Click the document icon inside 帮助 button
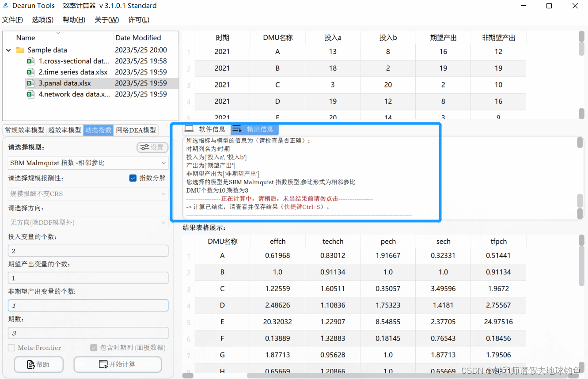 (30, 364)
